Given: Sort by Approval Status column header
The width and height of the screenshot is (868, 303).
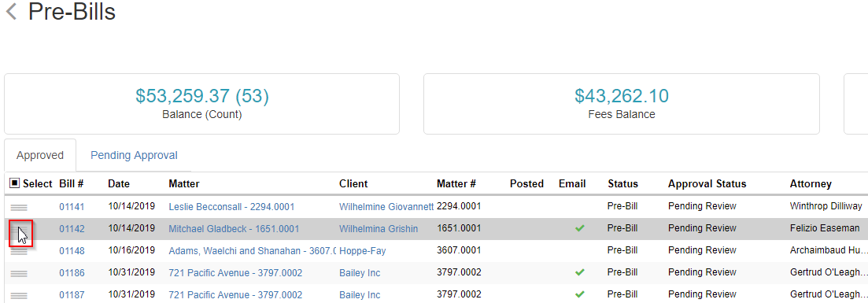Looking at the screenshot, I should (x=707, y=184).
